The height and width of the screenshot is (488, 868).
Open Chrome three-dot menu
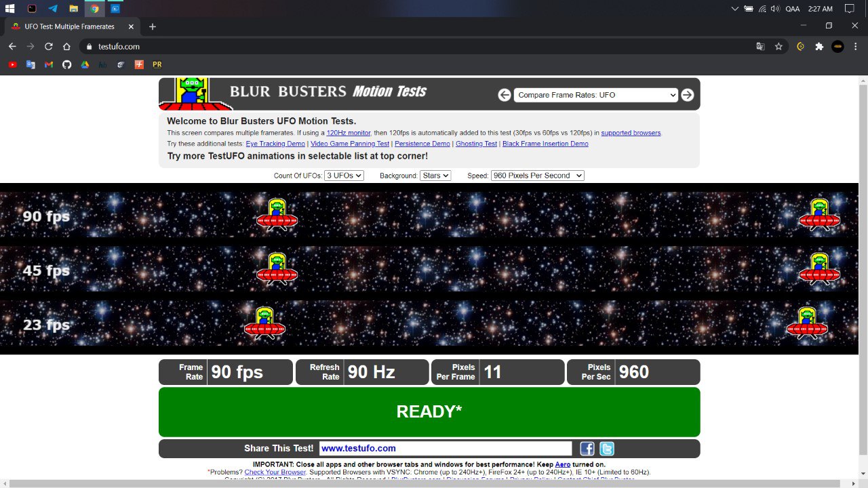(x=856, y=47)
